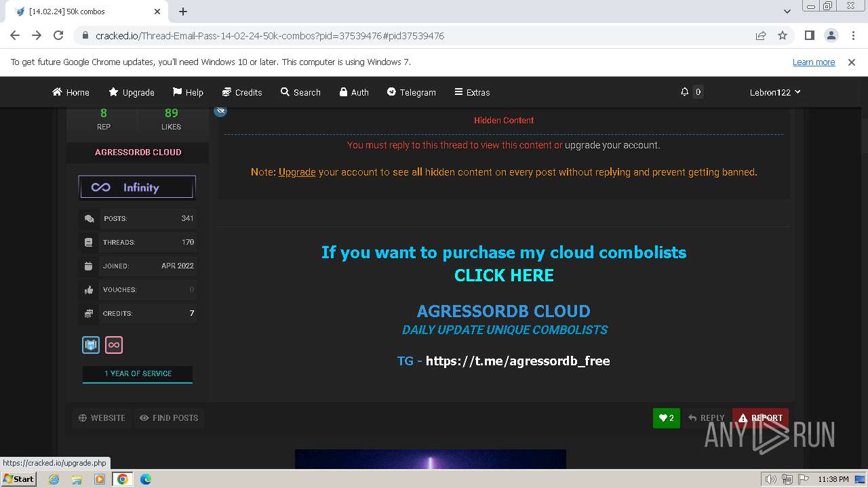Click the volume tray icon
Viewport: 868px width, 488px height.
point(770,479)
